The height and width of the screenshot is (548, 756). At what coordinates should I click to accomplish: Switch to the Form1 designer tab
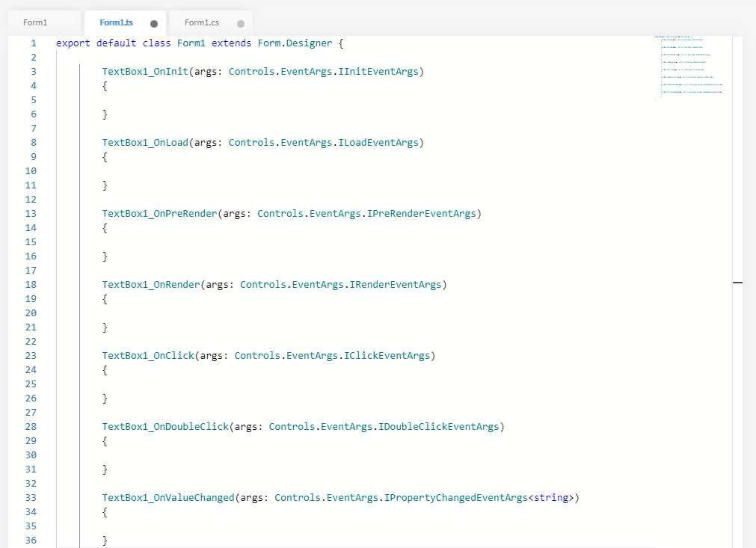coord(35,23)
